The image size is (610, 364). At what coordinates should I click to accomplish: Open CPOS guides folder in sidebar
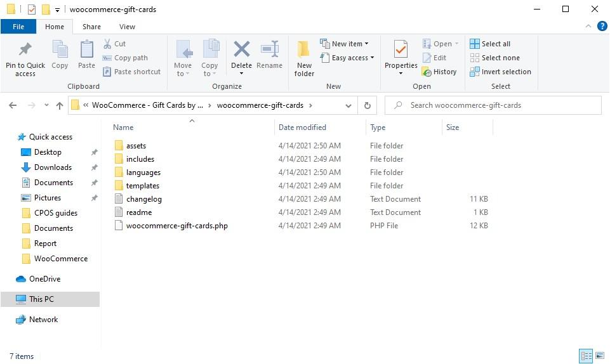(x=56, y=213)
